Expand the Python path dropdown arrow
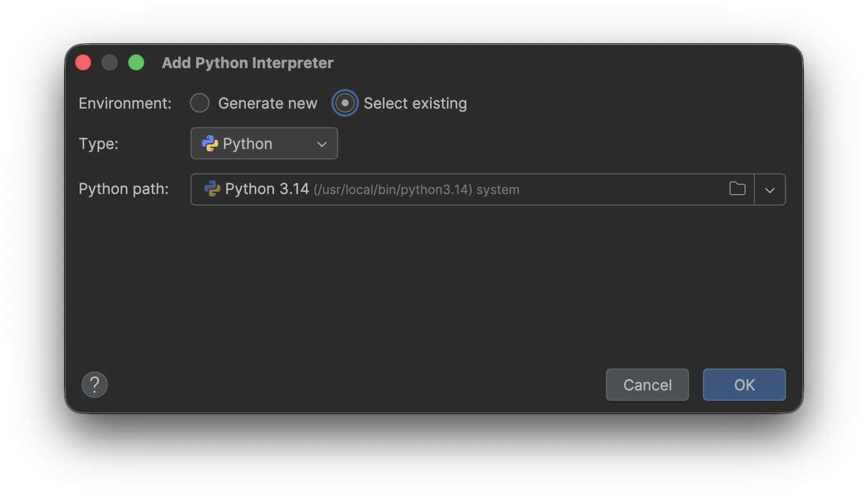This screenshot has width=868, height=499. (770, 189)
